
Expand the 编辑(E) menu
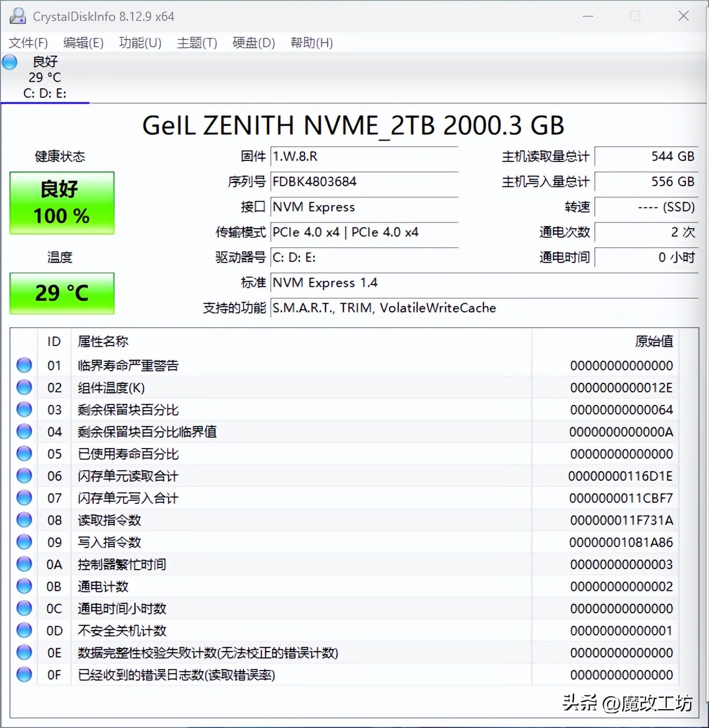click(x=83, y=43)
